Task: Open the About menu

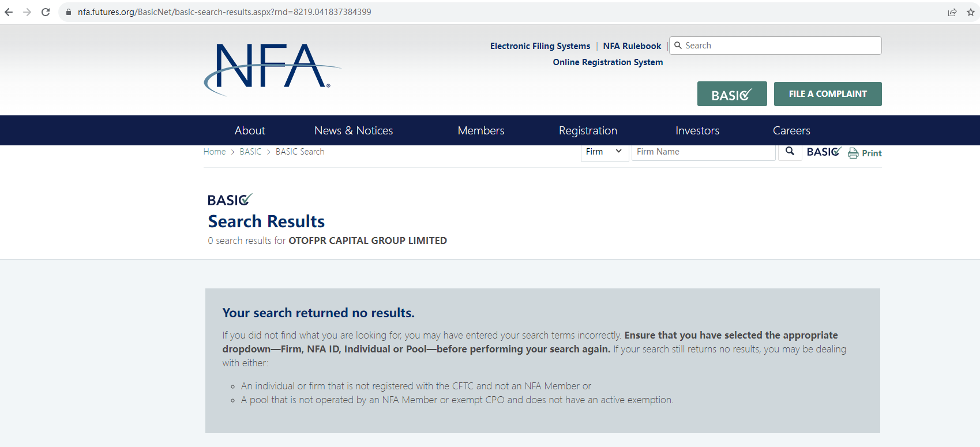Action: (250, 130)
